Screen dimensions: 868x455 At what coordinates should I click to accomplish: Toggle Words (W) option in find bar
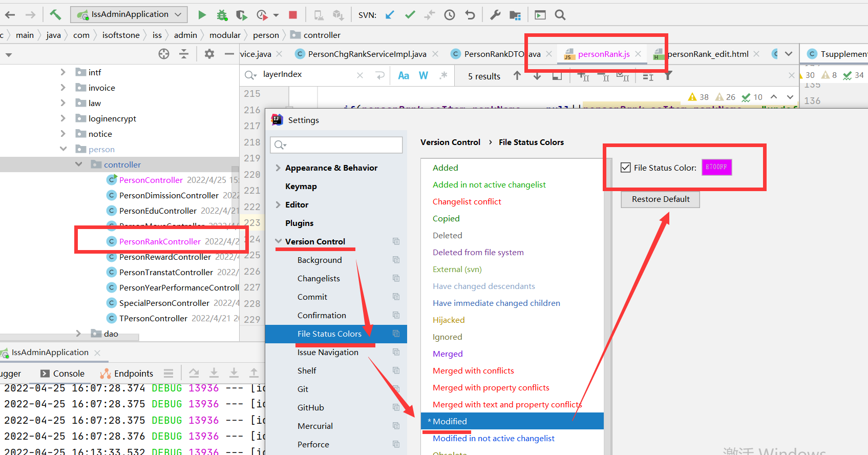(x=424, y=76)
